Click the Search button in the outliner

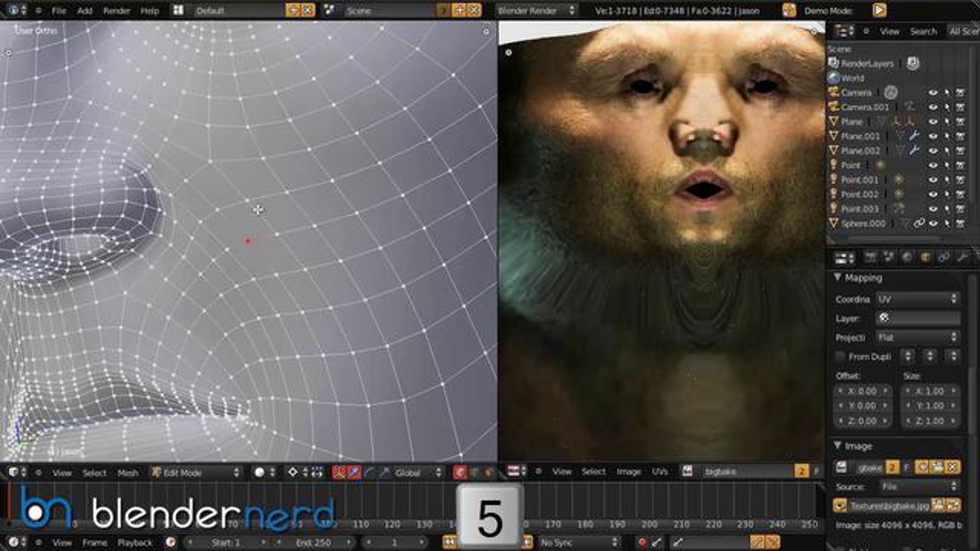923,31
